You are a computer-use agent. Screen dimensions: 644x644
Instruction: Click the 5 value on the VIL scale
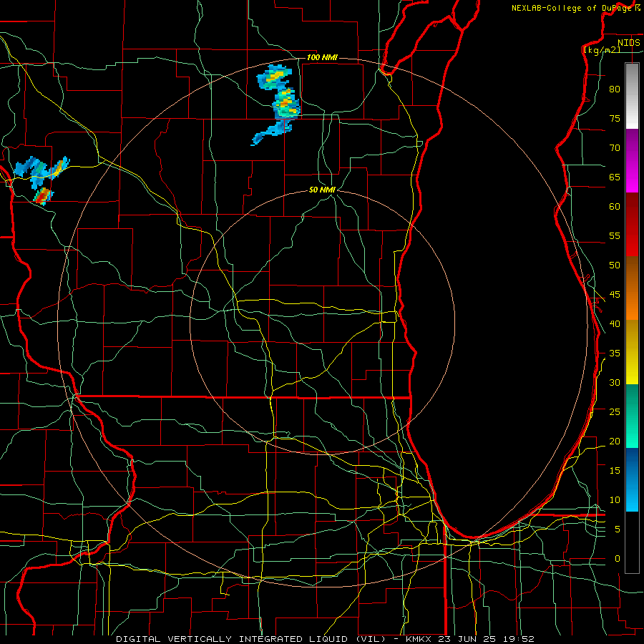point(618,530)
